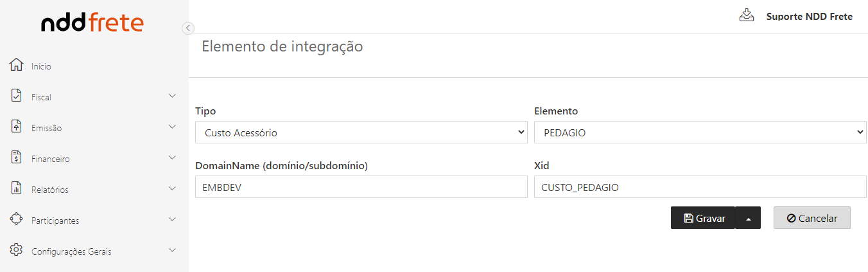Screen dimensions: 868x272
Task: Open the Emissão menu item
Action: coord(47,128)
